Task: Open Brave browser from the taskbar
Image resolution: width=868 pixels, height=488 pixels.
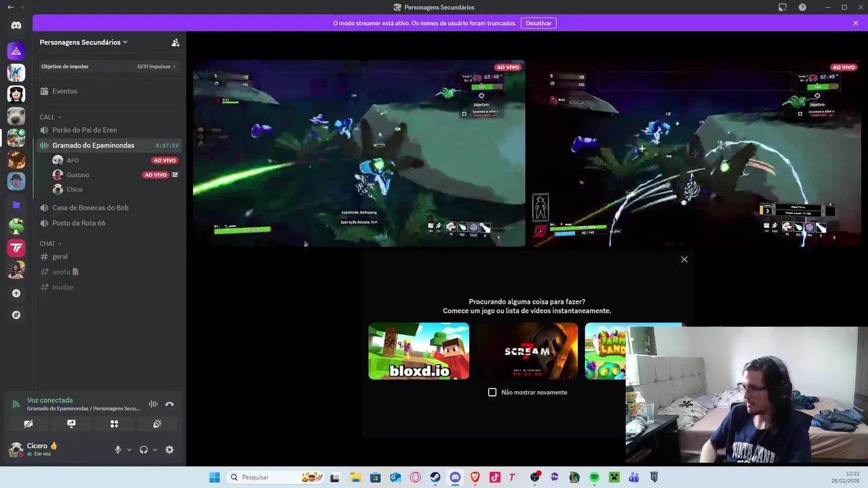Action: (x=475, y=477)
